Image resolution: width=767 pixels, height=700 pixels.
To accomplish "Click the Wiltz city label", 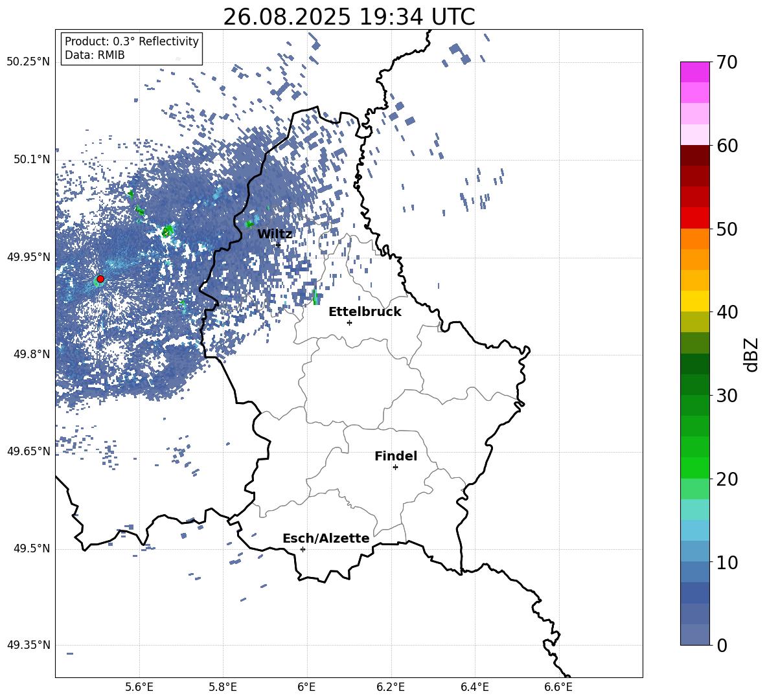I will (x=275, y=234).
